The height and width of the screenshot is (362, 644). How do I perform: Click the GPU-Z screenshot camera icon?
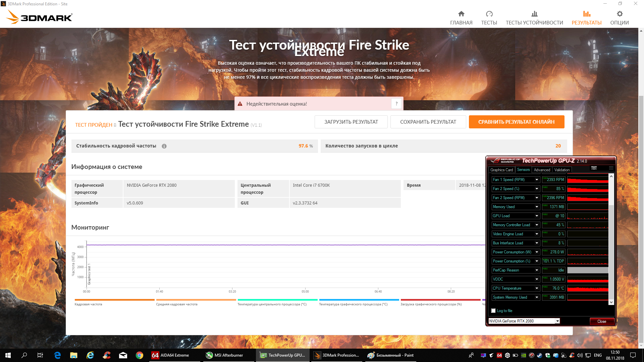coord(594,168)
